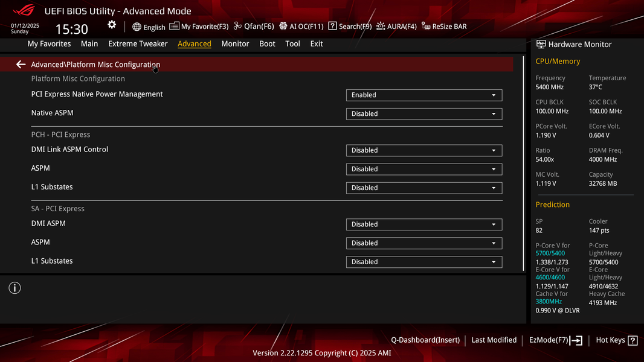Expand the DMI Link ASPM Control dropdown
Screen dimensions: 644x362
424,150
